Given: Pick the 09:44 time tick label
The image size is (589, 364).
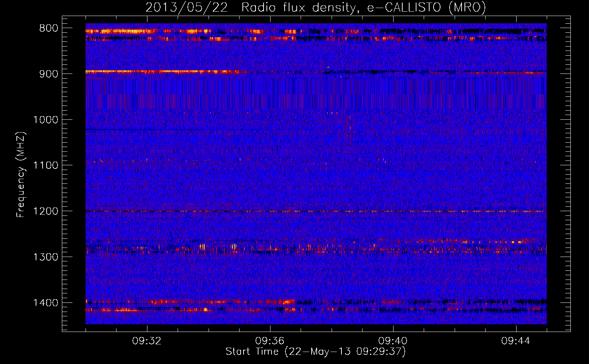Looking at the screenshot, I should click(516, 341).
